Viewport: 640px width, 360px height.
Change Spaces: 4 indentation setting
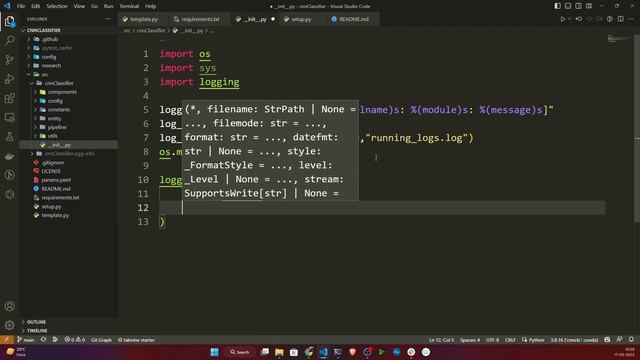pos(470,340)
